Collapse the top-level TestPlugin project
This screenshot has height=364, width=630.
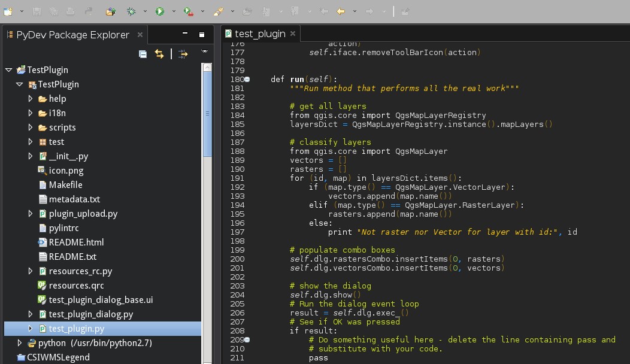(9, 70)
